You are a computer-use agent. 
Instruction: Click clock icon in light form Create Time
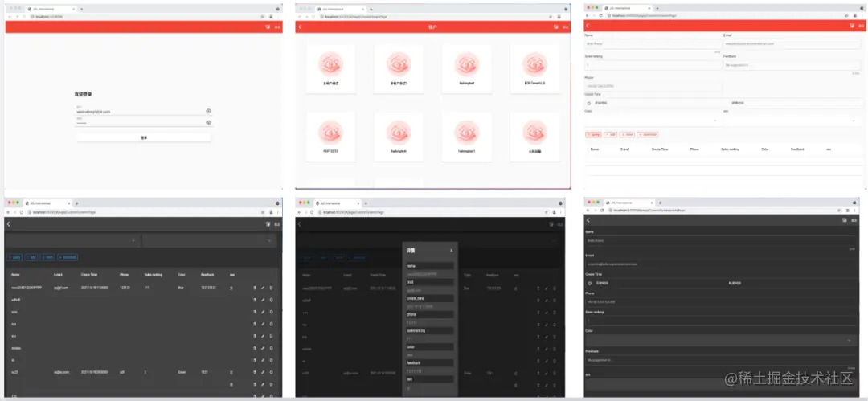click(x=589, y=103)
